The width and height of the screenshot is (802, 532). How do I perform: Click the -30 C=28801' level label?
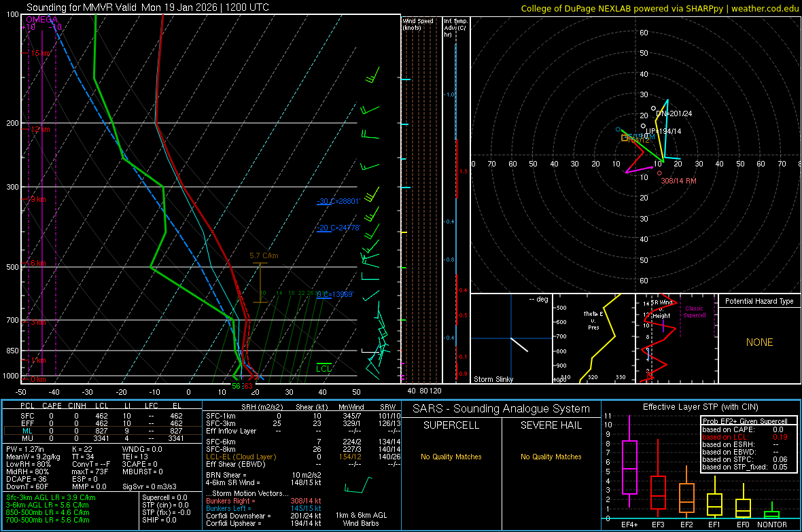(x=338, y=201)
